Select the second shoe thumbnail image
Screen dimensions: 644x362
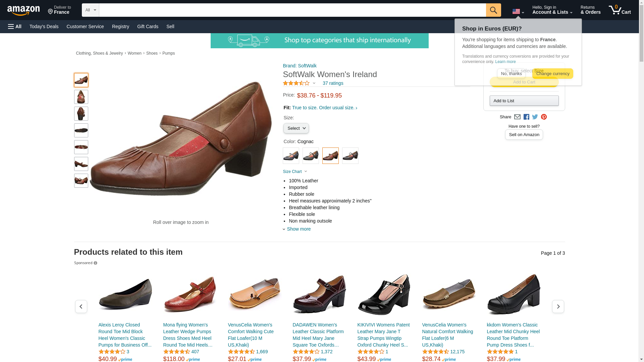(81, 97)
